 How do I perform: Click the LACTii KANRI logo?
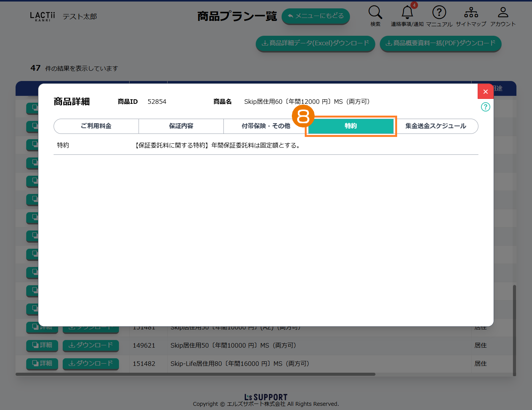click(x=42, y=16)
